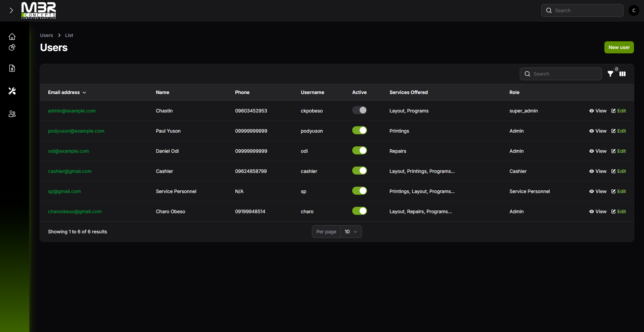
Task: Open the Per page dropdown
Action: click(351, 232)
